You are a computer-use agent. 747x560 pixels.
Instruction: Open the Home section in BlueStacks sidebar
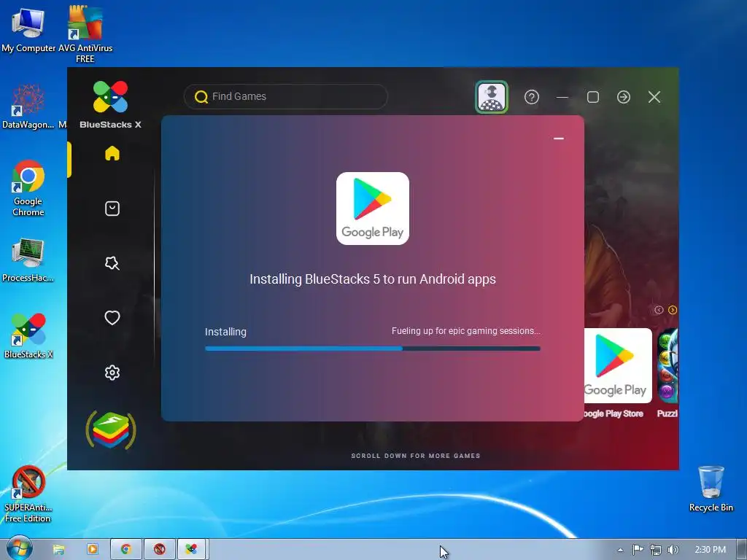point(112,153)
